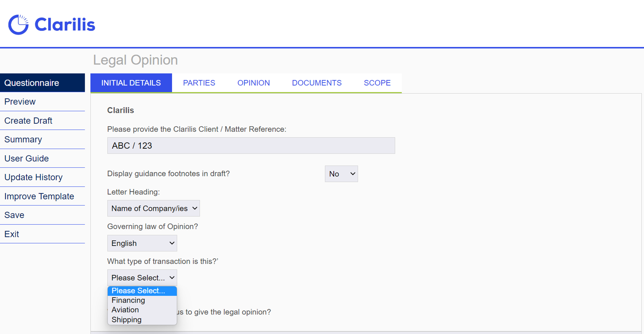Switch to the DOCUMENTS tab

coord(316,83)
